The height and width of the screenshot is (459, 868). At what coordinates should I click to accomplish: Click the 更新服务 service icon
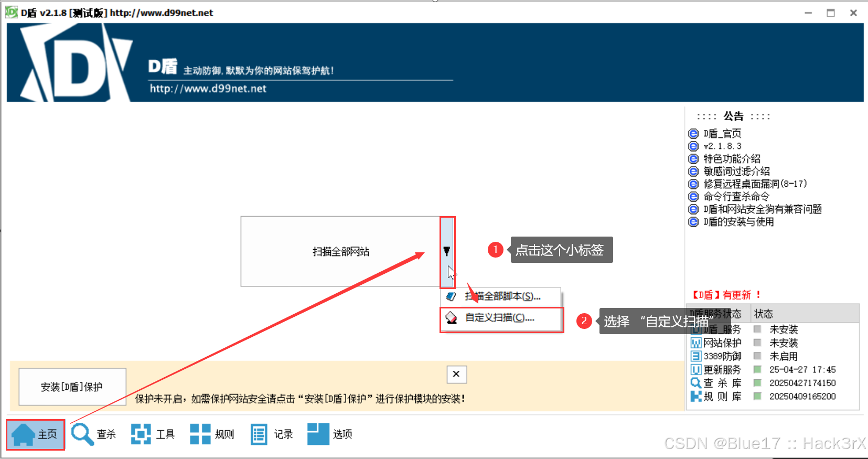[696, 370]
